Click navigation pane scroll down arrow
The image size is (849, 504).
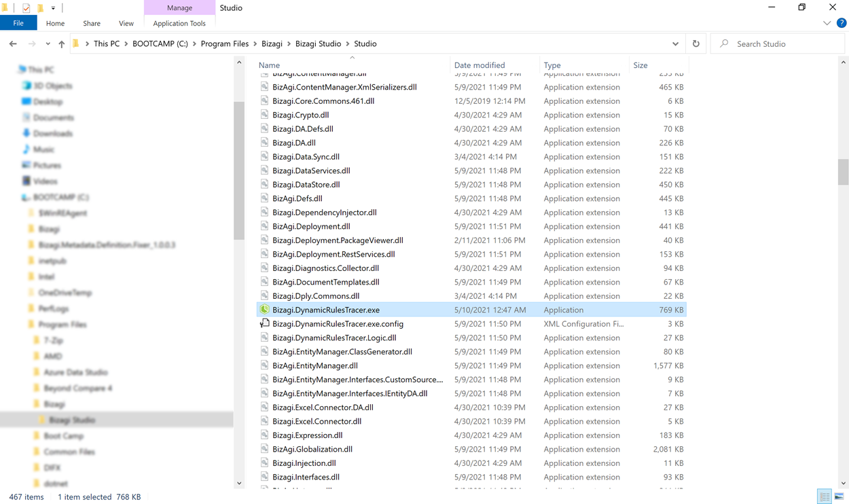click(x=239, y=484)
